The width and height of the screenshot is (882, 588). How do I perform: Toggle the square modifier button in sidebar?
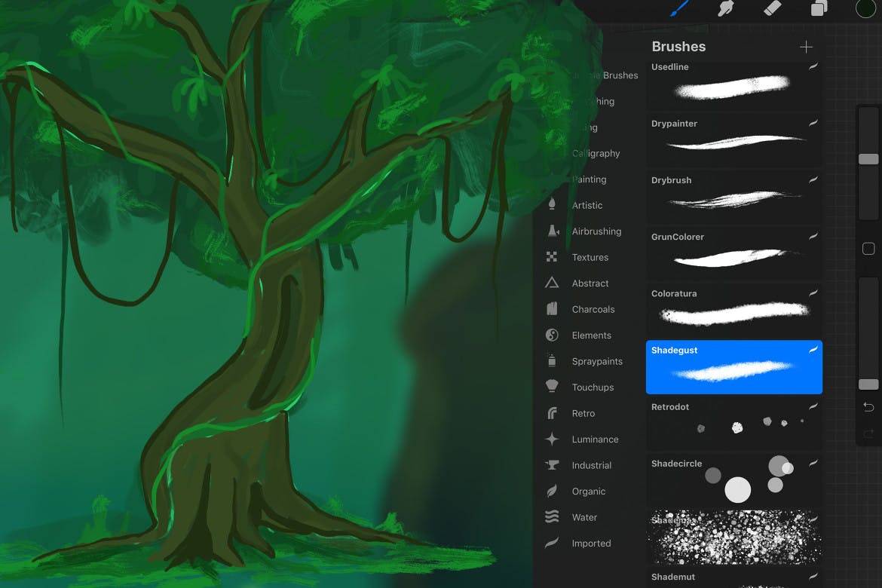coord(868,249)
